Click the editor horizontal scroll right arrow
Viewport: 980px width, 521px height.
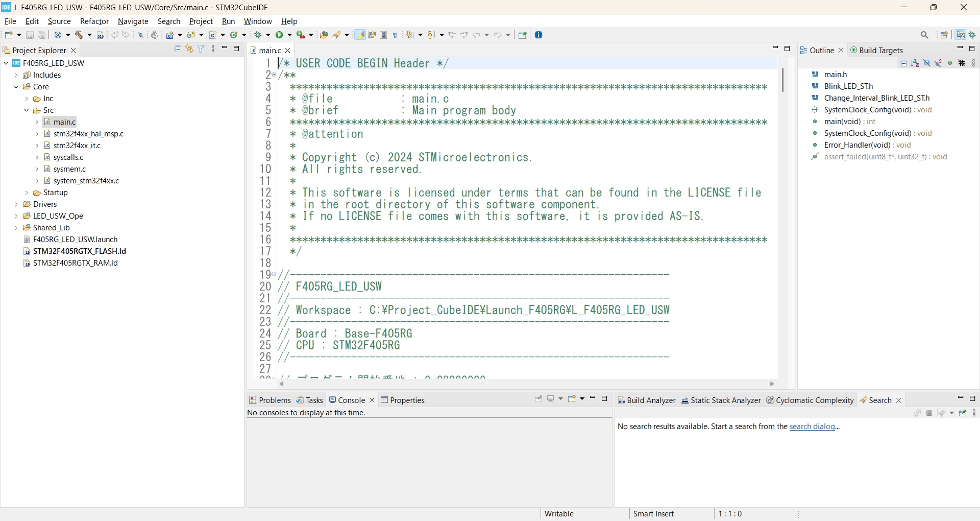point(772,384)
